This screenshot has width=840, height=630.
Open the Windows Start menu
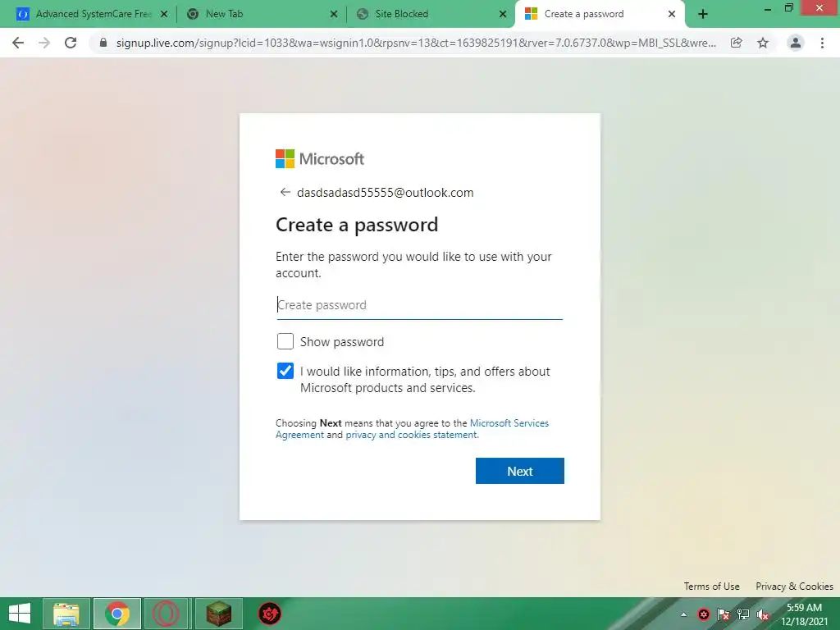(20, 614)
